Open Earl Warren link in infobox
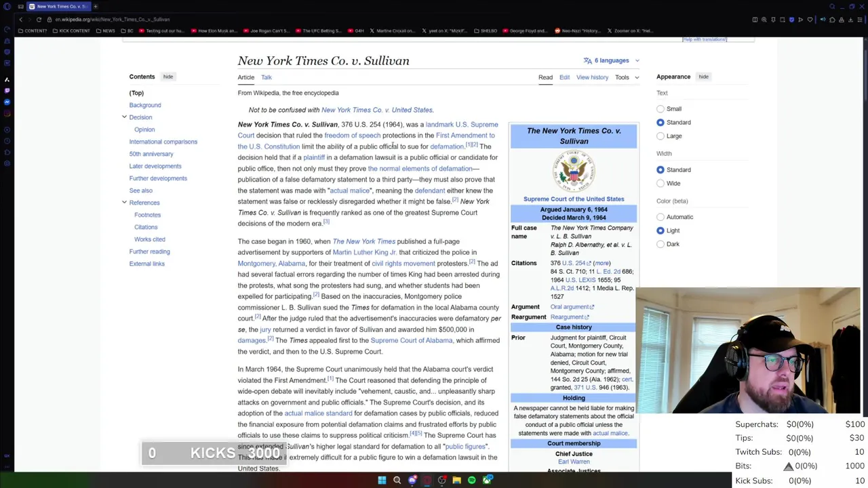The width and height of the screenshot is (868, 488). click(x=574, y=462)
